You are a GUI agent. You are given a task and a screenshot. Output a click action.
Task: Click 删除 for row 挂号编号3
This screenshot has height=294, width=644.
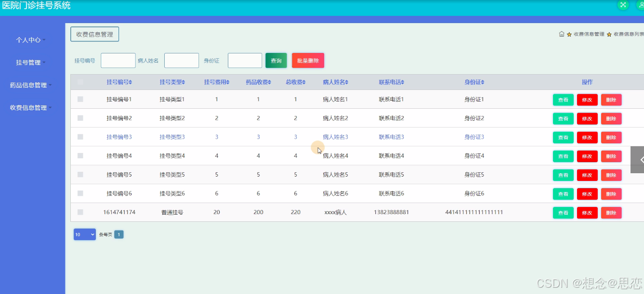coord(611,137)
